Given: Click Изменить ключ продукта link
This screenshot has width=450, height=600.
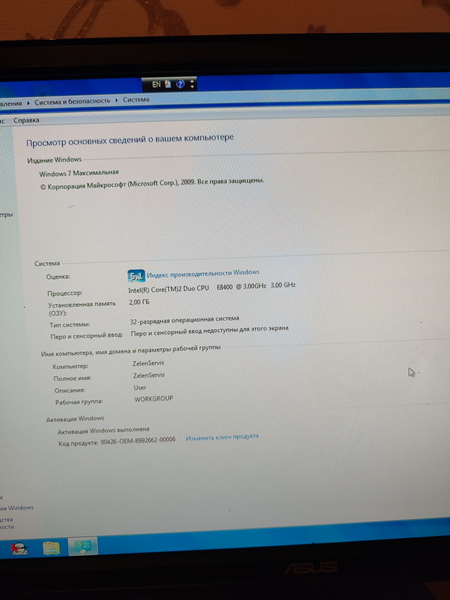Looking at the screenshot, I should tap(222, 437).
